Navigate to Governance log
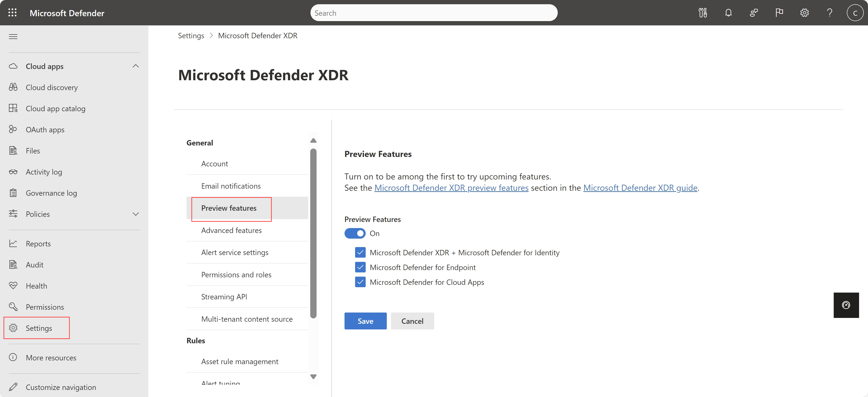Viewport: 868px width, 397px height. coord(51,193)
